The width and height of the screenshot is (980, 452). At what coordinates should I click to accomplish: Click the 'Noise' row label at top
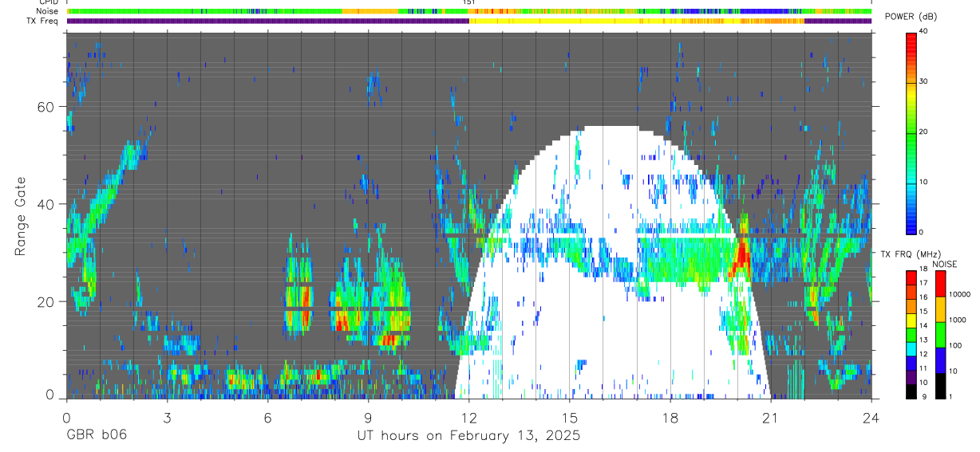pyautogui.click(x=47, y=11)
